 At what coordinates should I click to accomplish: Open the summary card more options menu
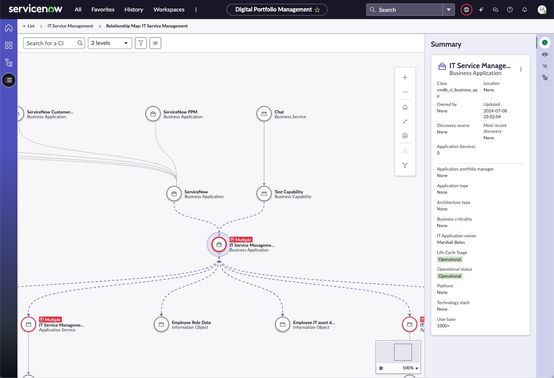[521, 69]
